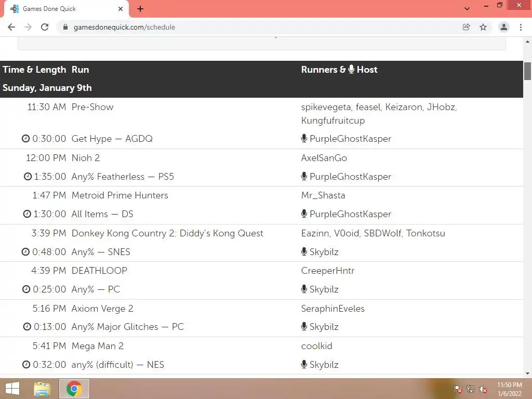This screenshot has height=399, width=532.
Task: Open the Chrome profile avatar
Action: click(x=504, y=27)
